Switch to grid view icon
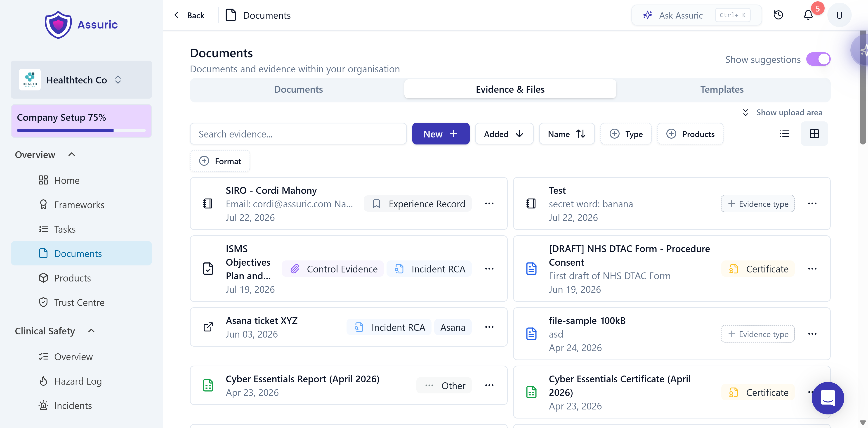The width and height of the screenshot is (868, 428). tap(814, 134)
